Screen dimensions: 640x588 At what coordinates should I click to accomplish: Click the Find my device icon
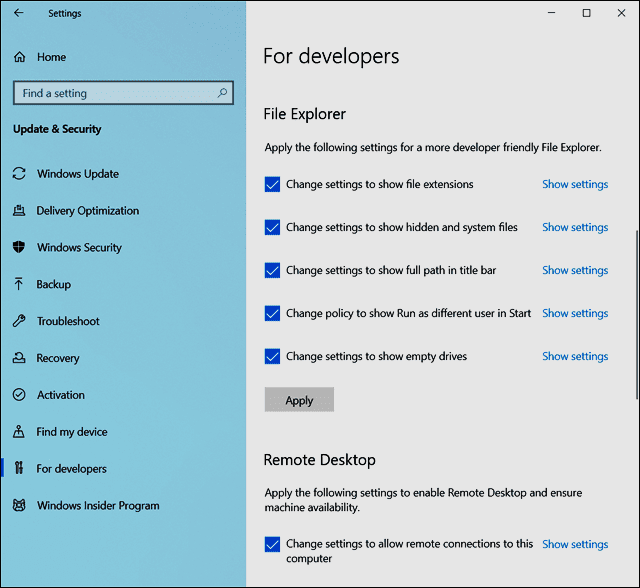coord(19,431)
